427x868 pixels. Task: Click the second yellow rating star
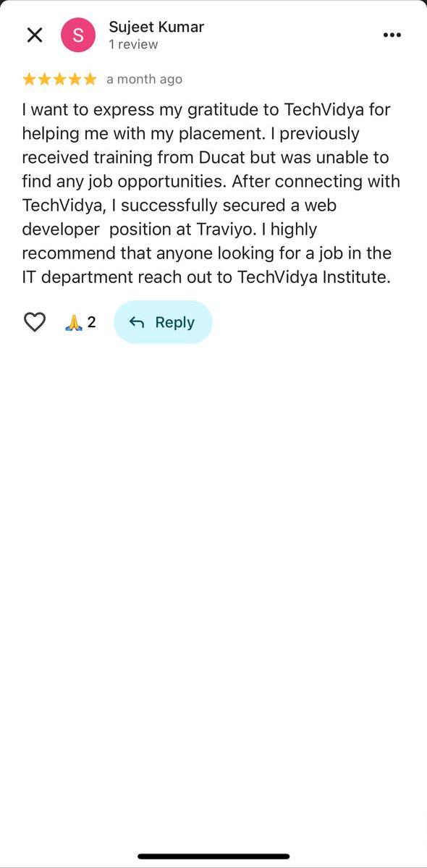(44, 80)
